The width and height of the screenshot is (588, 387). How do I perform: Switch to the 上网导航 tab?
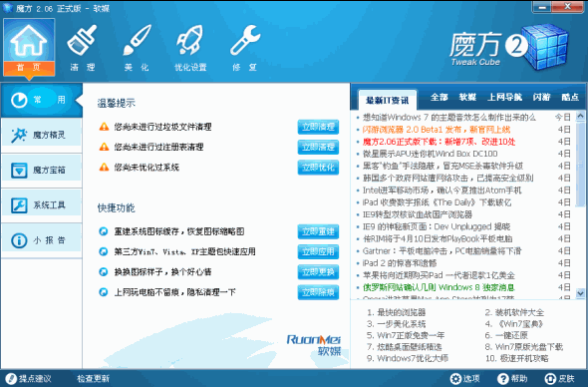pyautogui.click(x=504, y=97)
